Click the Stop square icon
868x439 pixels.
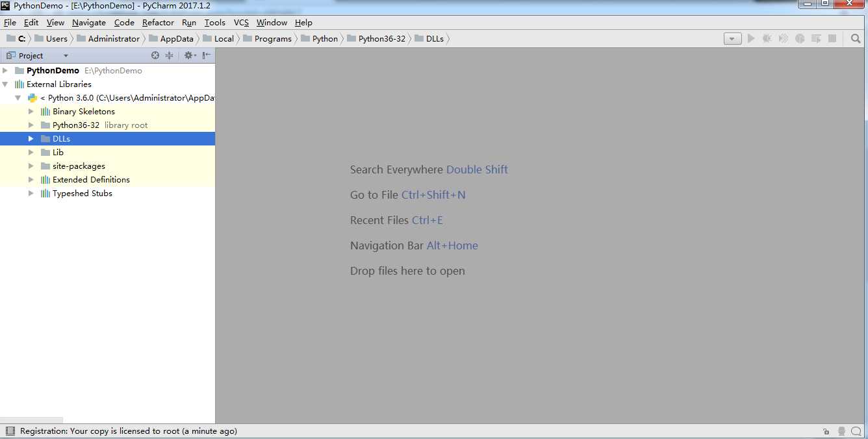tap(832, 39)
